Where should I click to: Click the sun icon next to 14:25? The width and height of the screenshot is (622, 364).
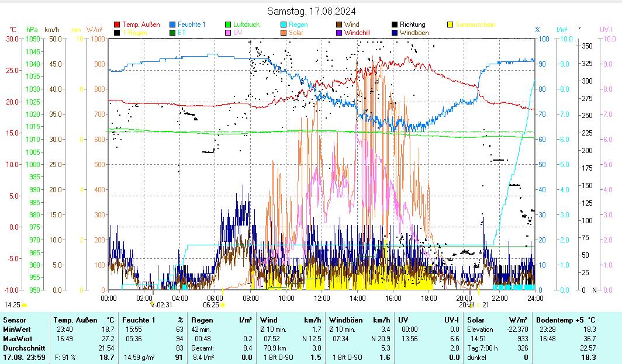coord(25,305)
